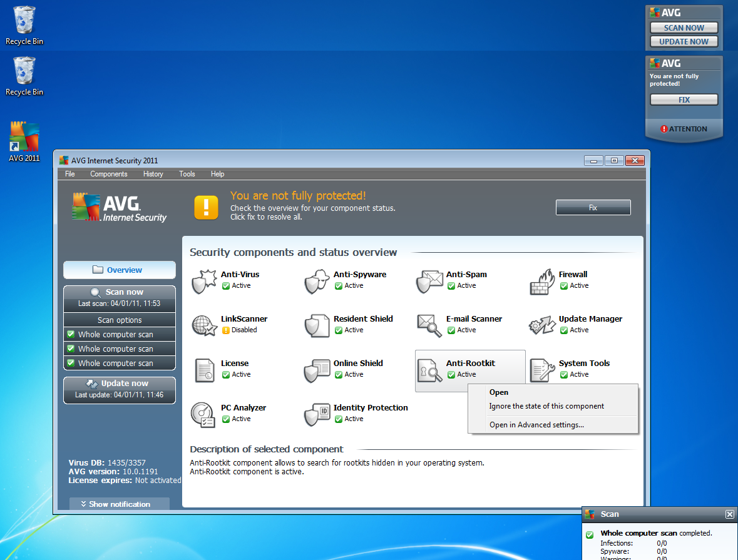
Task: Toggle the first Whole computer scan checkbox
Action: point(71,334)
